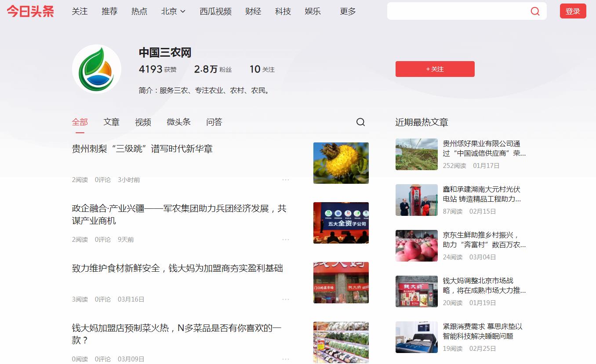This screenshot has height=364, width=596.
Task: Open hot article 贵州惩好果业有限公司
Action: pyautogui.click(x=484, y=149)
